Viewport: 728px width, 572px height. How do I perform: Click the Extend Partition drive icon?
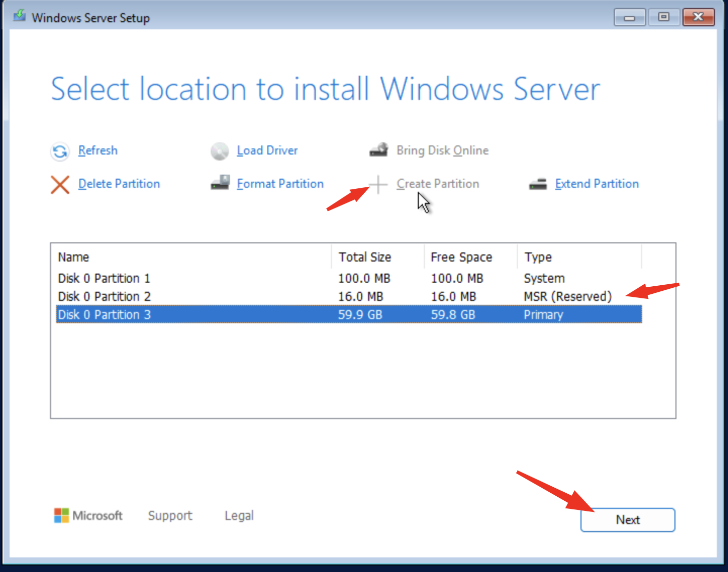coord(538,184)
